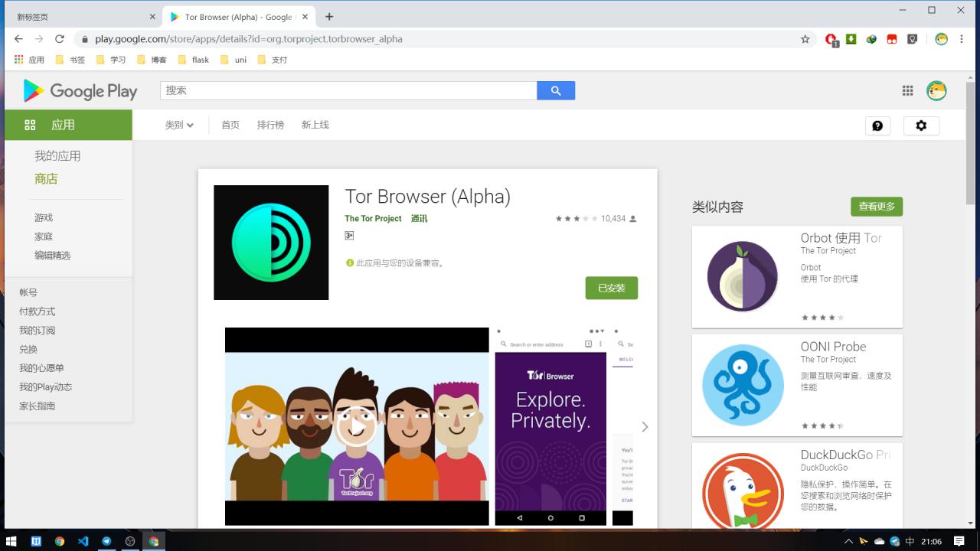The height and width of the screenshot is (551, 980).
Task: Open 家庭 in the sidebar
Action: (x=44, y=236)
